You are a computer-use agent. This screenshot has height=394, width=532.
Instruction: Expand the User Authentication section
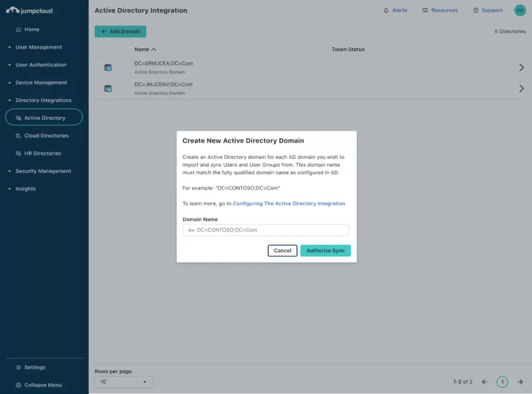pyautogui.click(x=41, y=65)
